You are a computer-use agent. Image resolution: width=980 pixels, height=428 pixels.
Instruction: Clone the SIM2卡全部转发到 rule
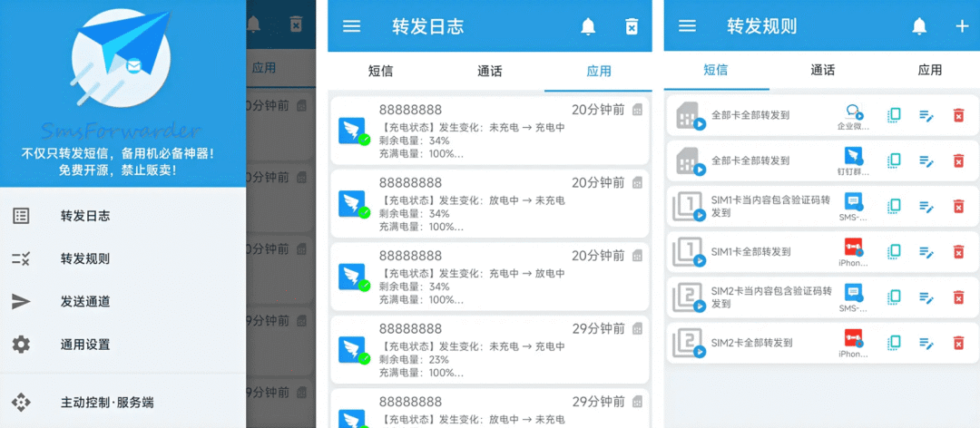pyautogui.click(x=895, y=343)
